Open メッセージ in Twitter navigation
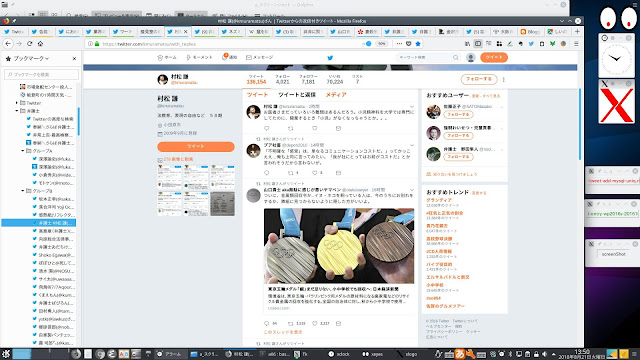Screen dimensions: 640x360 pos(259,58)
